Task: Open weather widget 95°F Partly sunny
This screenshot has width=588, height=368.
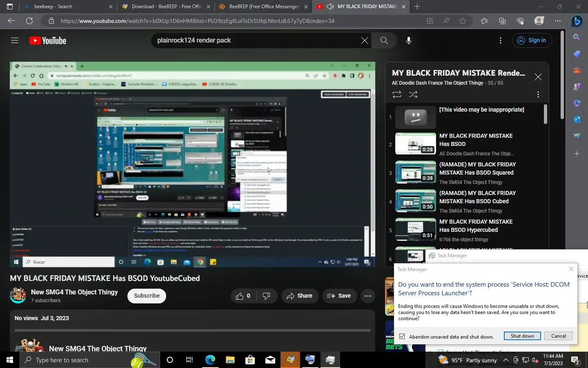Action: pyautogui.click(x=468, y=360)
